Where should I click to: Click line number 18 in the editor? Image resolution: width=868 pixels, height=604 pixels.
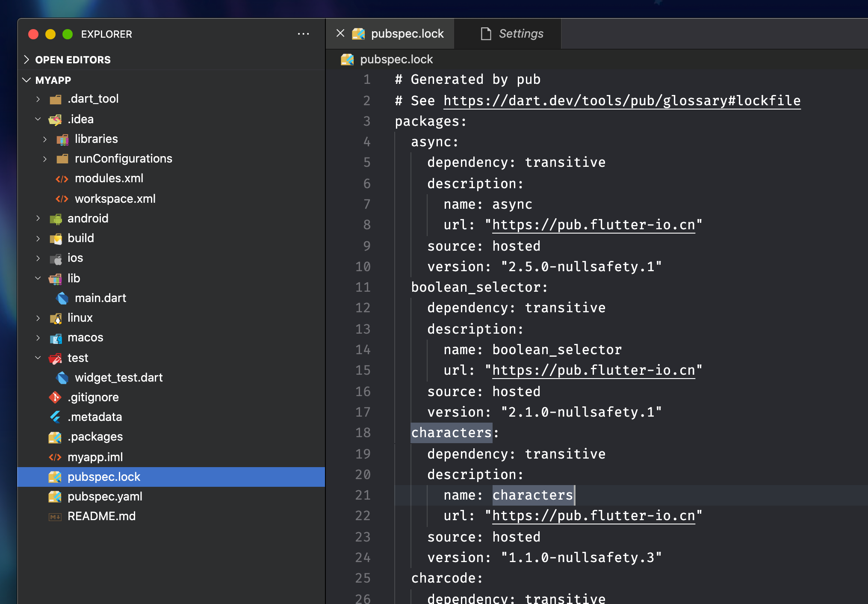(x=363, y=432)
